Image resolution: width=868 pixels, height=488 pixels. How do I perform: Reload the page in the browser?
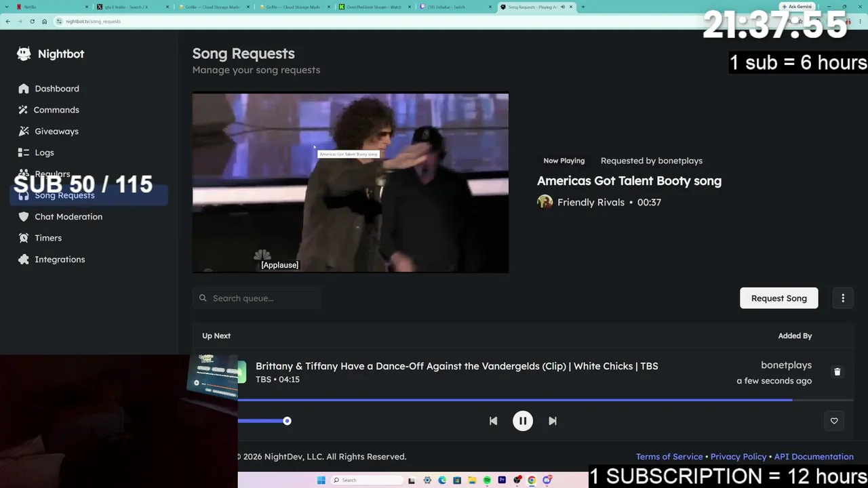pyautogui.click(x=32, y=21)
